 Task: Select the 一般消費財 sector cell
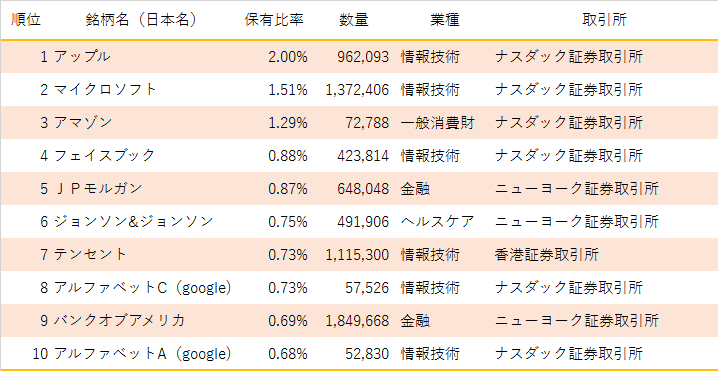pos(437,123)
